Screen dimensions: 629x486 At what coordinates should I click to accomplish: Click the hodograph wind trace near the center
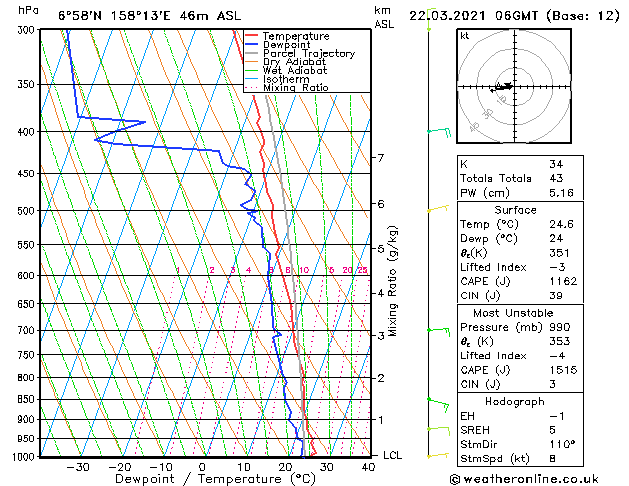click(x=501, y=87)
